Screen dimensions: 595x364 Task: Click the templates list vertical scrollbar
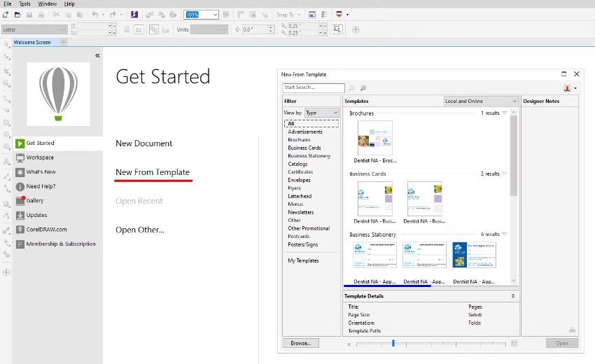pyautogui.click(x=513, y=155)
